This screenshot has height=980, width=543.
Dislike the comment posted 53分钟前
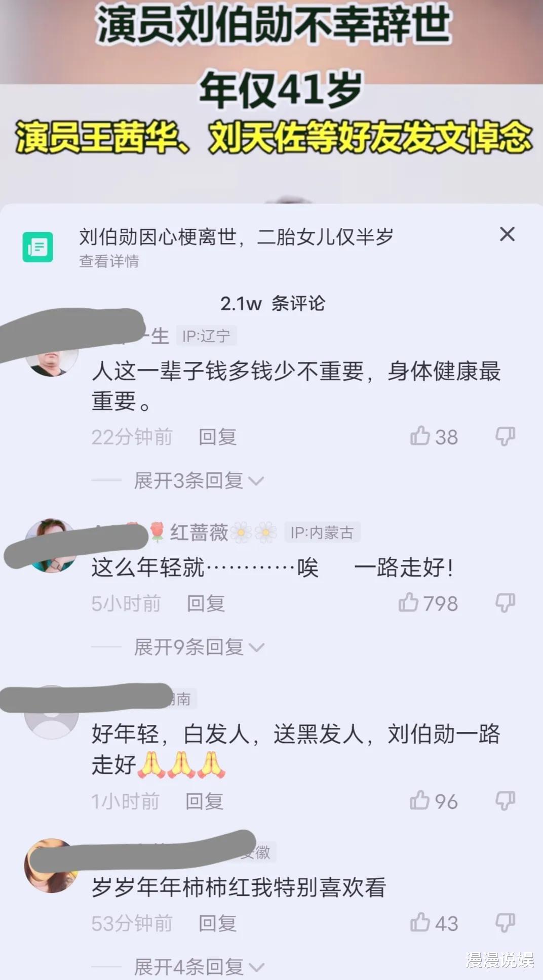tap(505, 923)
